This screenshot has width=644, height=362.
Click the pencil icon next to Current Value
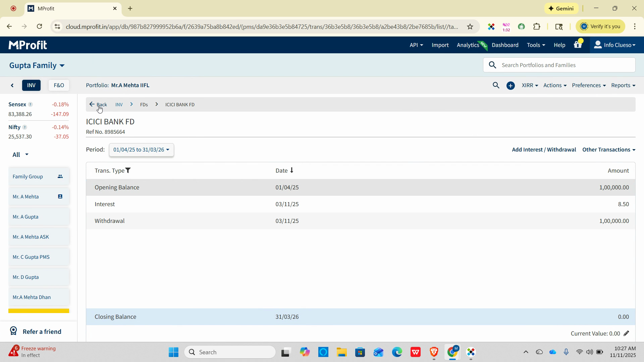[x=626, y=334]
